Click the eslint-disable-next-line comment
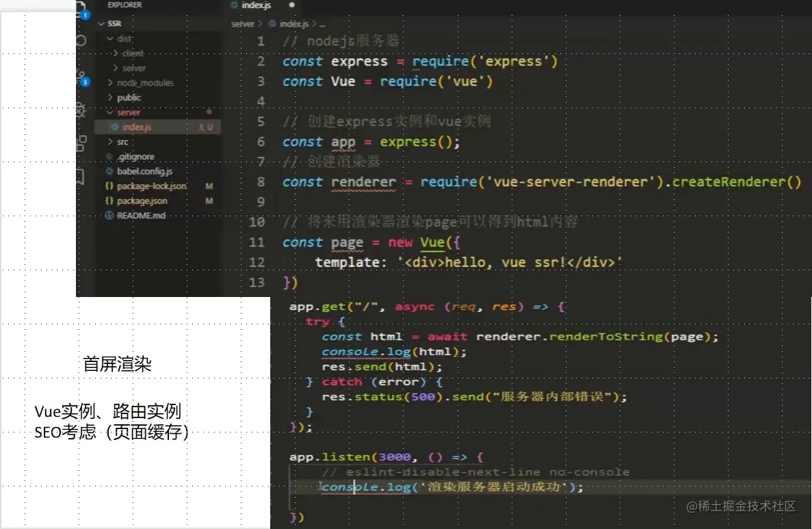This screenshot has width=812, height=529. click(475, 472)
